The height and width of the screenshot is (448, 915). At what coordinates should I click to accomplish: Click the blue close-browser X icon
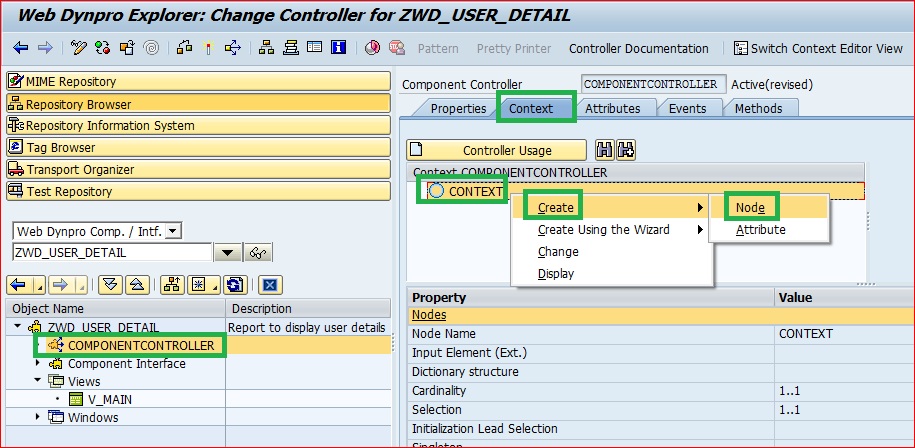pos(270,285)
